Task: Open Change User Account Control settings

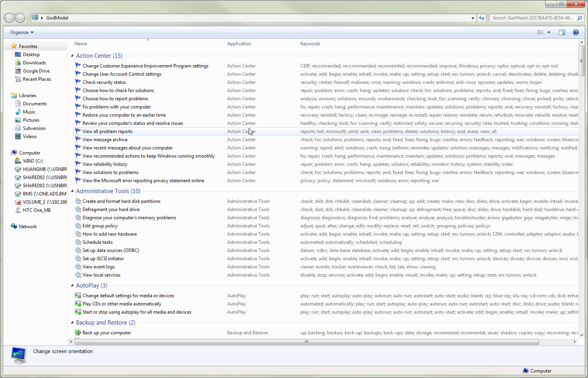Action: point(122,74)
